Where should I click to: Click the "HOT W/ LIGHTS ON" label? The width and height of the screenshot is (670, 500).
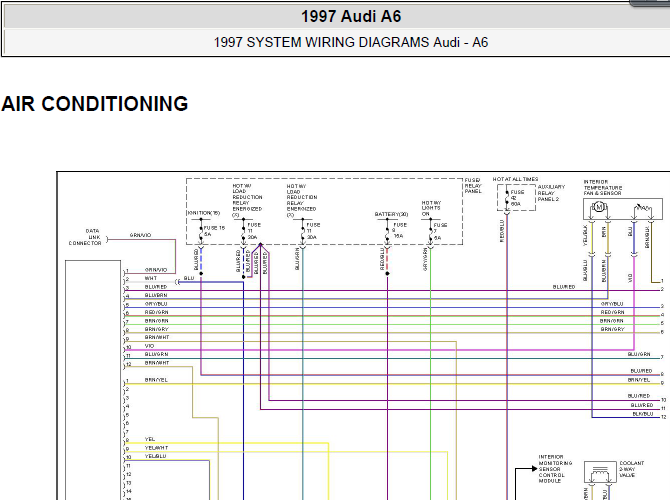(x=431, y=208)
